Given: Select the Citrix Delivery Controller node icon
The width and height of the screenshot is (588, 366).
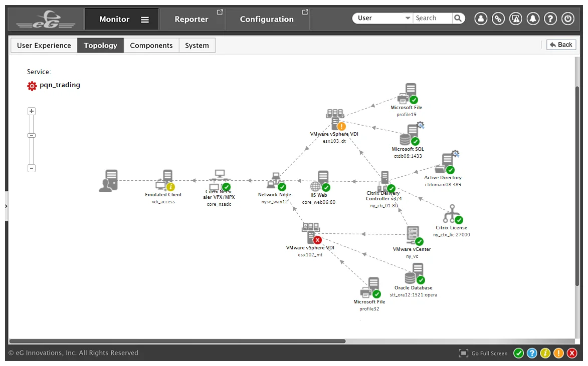Looking at the screenshot, I should (386, 182).
